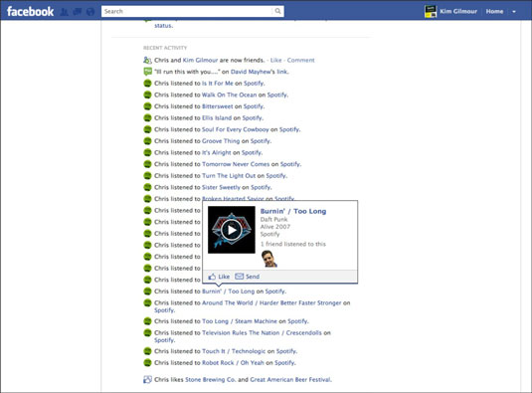This screenshot has height=393, width=532.
Task: Click Spotify icon beside Touch It / Technologic
Action: pos(147,351)
